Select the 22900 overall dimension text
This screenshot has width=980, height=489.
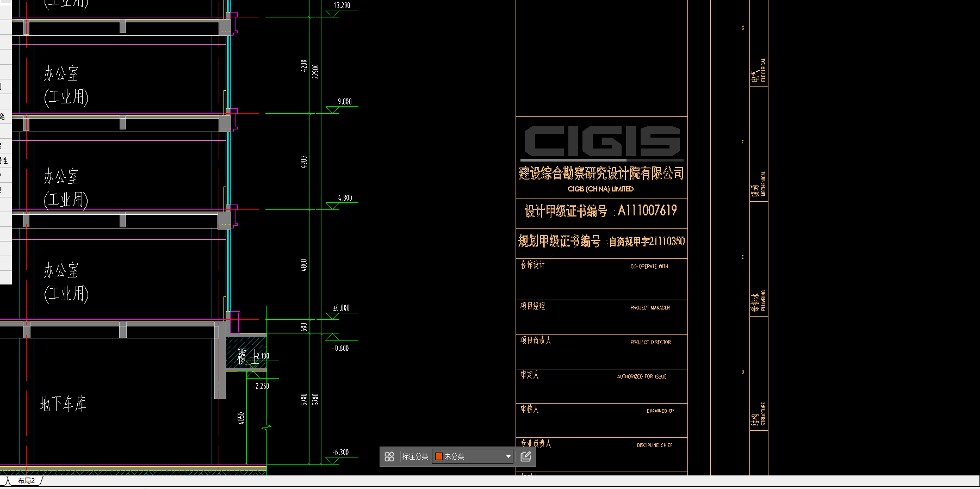coord(315,71)
